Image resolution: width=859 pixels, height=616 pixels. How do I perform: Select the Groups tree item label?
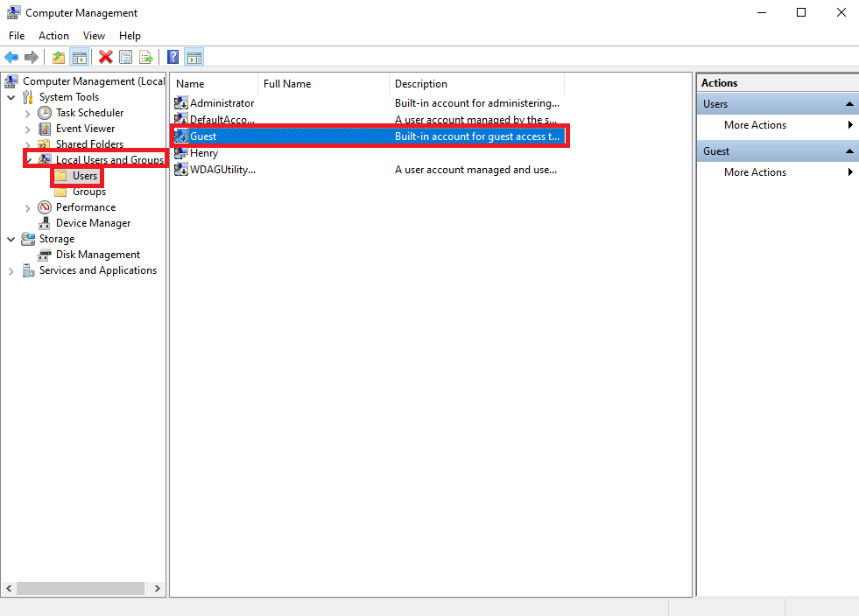pos(89,192)
